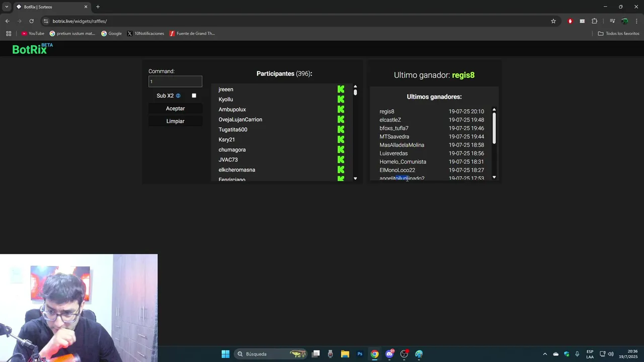
Task: Open the browser extensions puzzle icon
Action: point(595,21)
